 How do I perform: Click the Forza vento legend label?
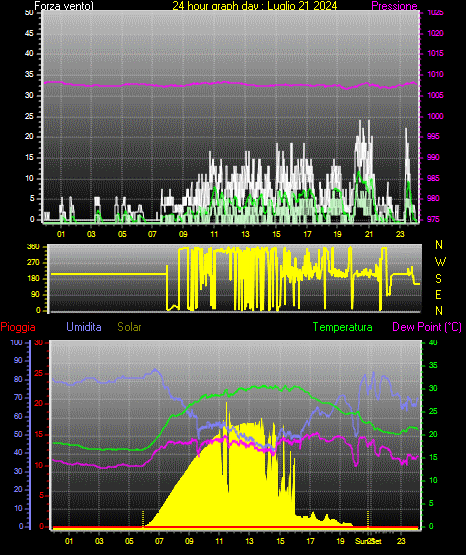[64, 6]
